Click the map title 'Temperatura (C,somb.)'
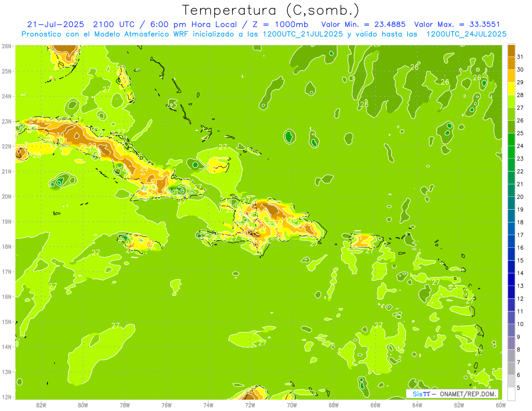Viewport: 532px width, 411px height. point(271,10)
